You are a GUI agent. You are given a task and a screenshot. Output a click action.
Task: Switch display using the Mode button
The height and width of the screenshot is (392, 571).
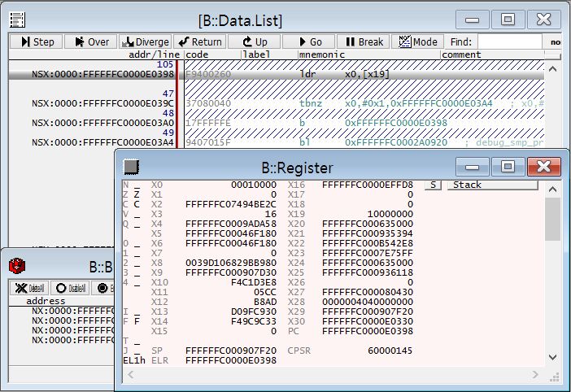pyautogui.click(x=417, y=41)
